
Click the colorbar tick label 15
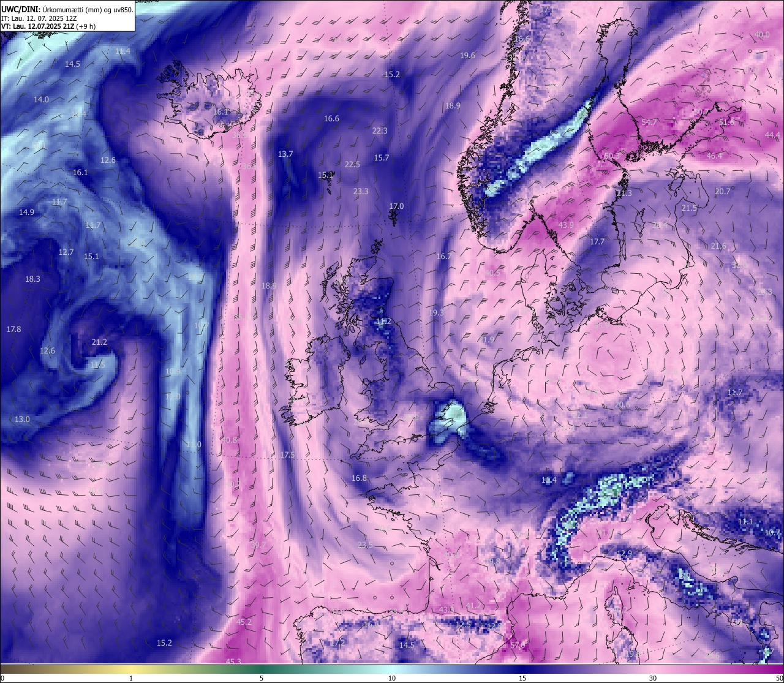coord(522,678)
